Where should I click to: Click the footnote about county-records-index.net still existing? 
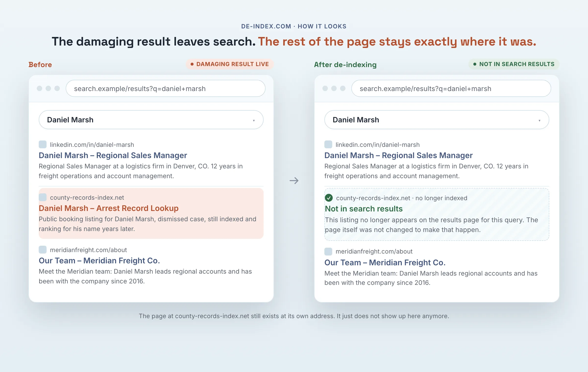[294, 316]
